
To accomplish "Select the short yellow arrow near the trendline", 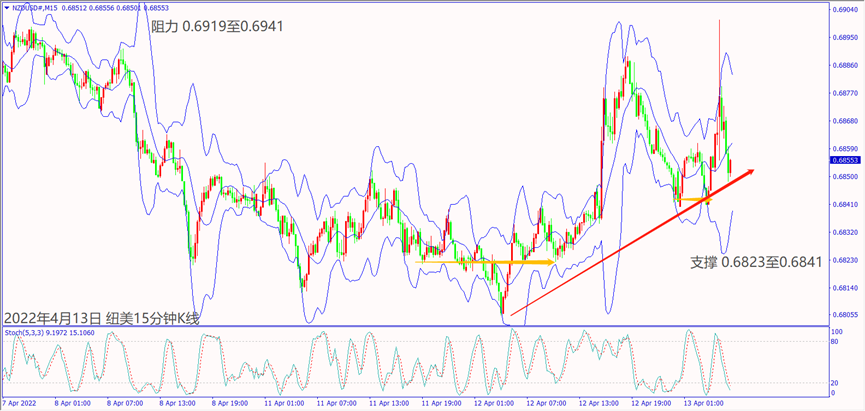I will click(x=695, y=201).
